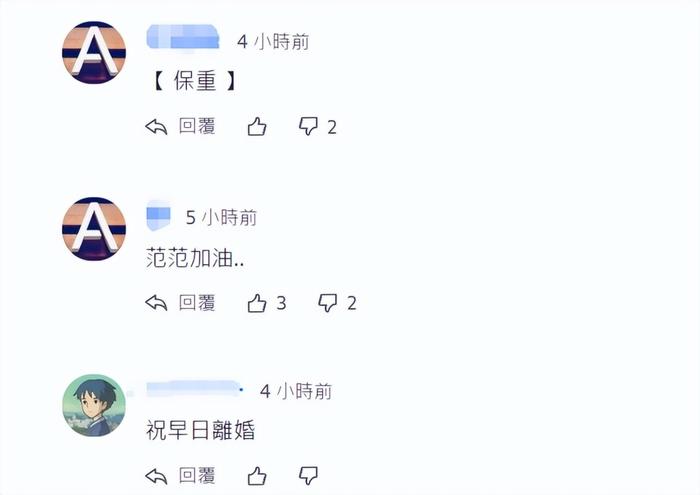Like the 祝早日離婚 comment
Image resolution: width=700 pixels, height=495 pixels.
pos(257,476)
